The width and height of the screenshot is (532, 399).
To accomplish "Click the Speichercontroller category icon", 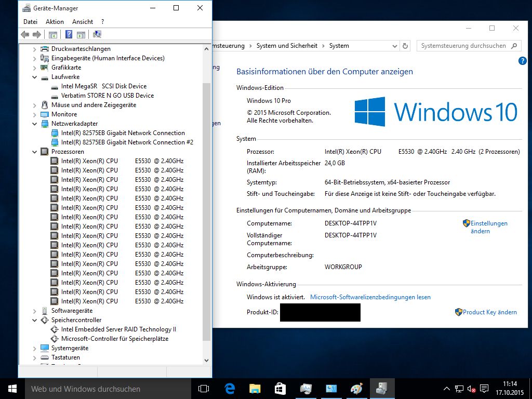I will tap(45, 320).
